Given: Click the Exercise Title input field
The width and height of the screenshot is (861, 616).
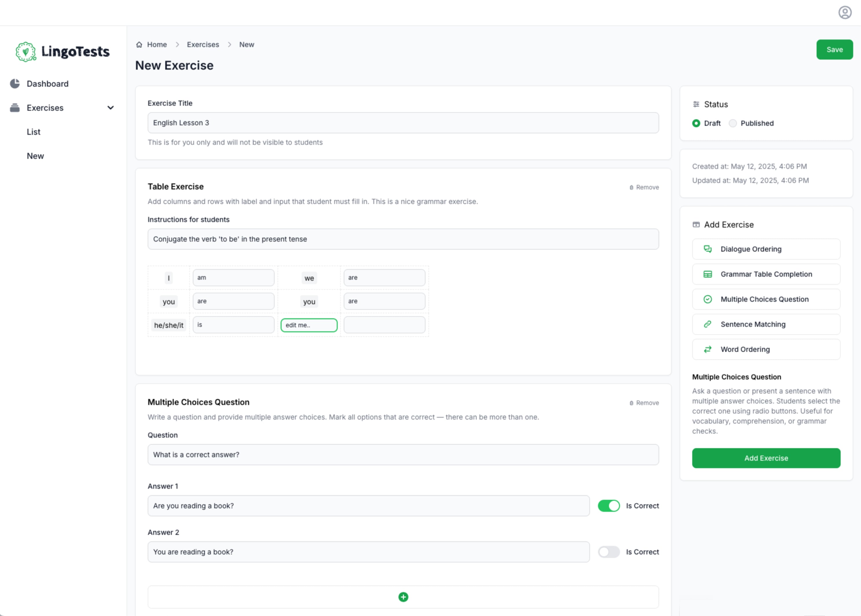Looking at the screenshot, I should 403,123.
